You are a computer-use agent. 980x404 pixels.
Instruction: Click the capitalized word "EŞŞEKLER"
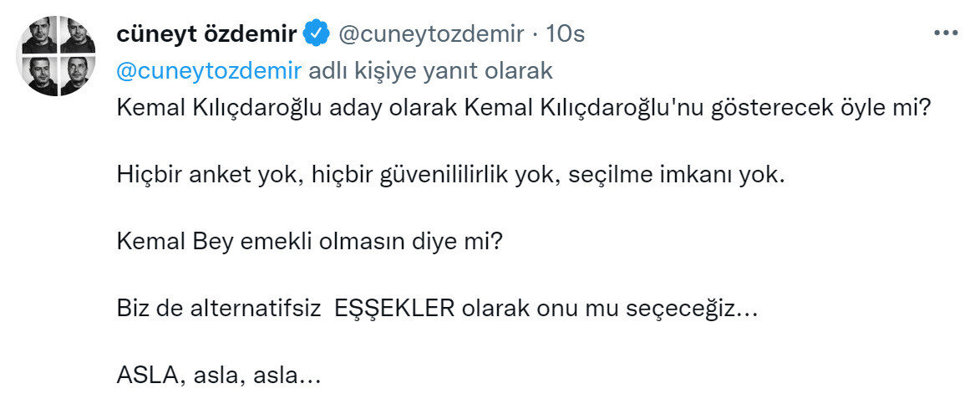point(394,309)
